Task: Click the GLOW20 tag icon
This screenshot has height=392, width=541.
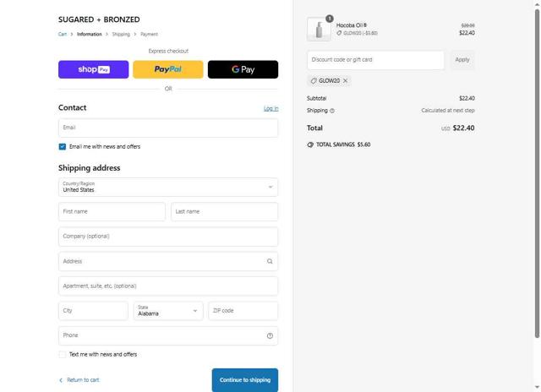Action: point(314,80)
